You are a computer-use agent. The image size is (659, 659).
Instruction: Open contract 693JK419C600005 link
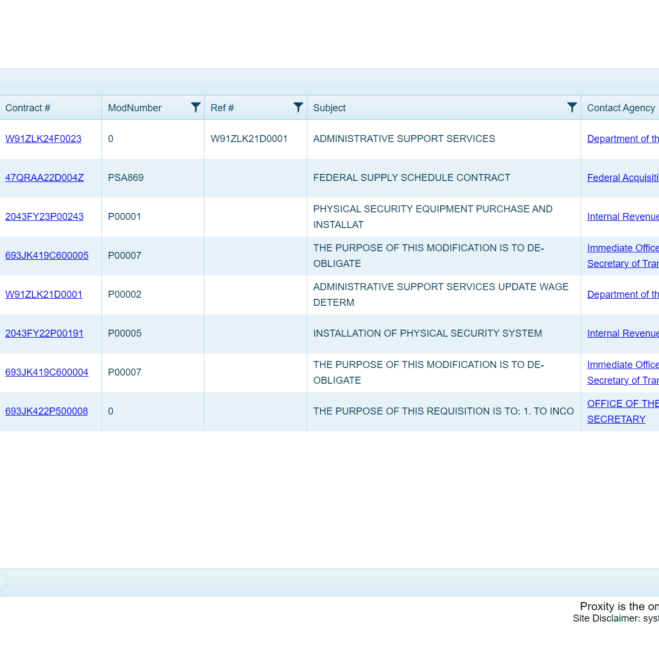click(x=47, y=256)
